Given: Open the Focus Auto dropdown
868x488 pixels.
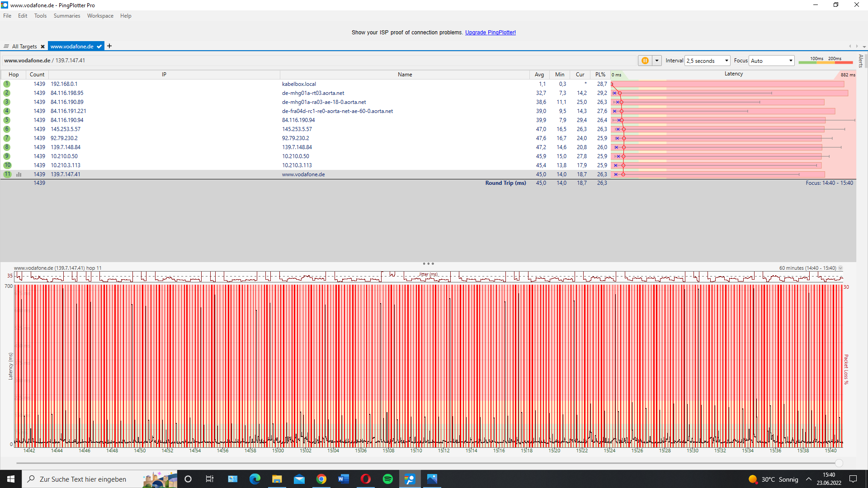Looking at the screenshot, I should (772, 61).
